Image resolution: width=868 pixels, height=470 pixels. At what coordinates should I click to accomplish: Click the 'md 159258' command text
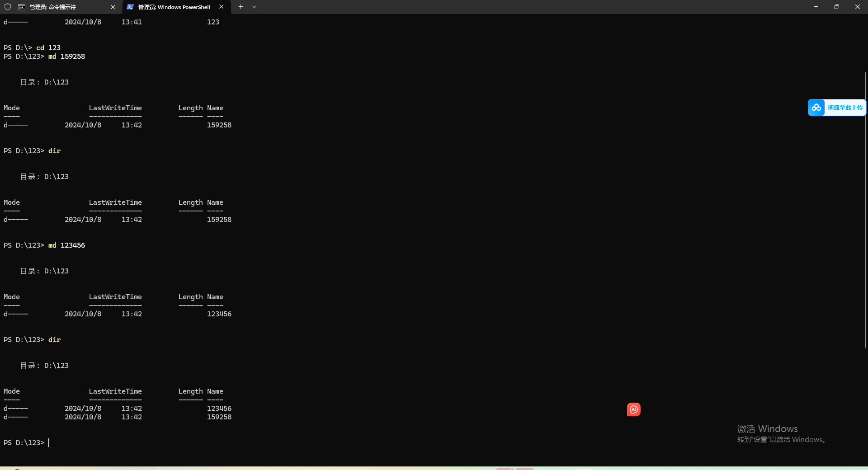coord(66,56)
